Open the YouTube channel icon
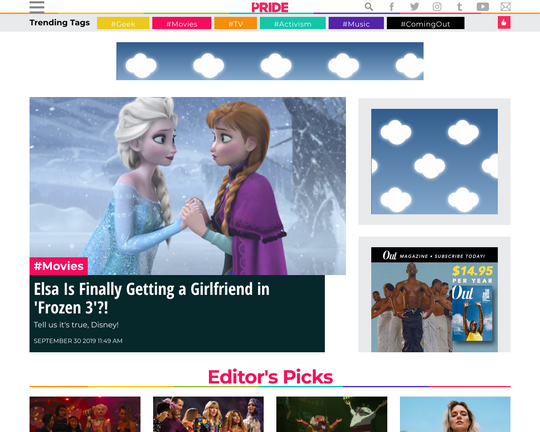This screenshot has width=540, height=432. [482, 7]
